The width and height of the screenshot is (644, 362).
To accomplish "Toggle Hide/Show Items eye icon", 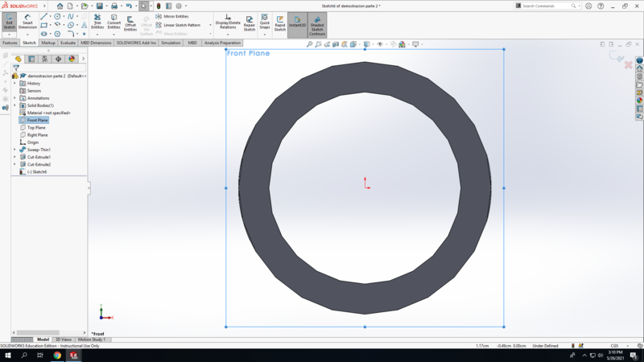I will click(x=380, y=44).
